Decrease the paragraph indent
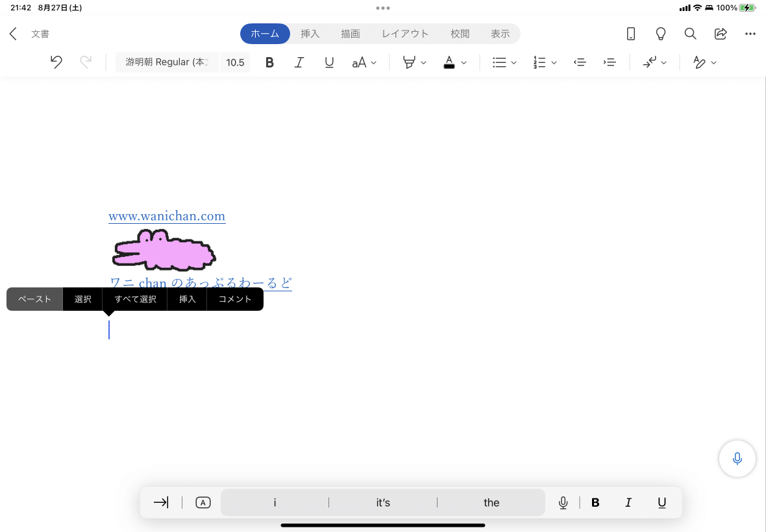766x532 pixels. point(580,62)
